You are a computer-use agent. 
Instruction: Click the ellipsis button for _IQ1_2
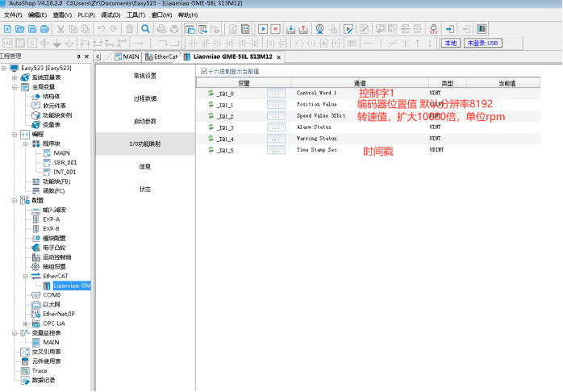click(276, 116)
